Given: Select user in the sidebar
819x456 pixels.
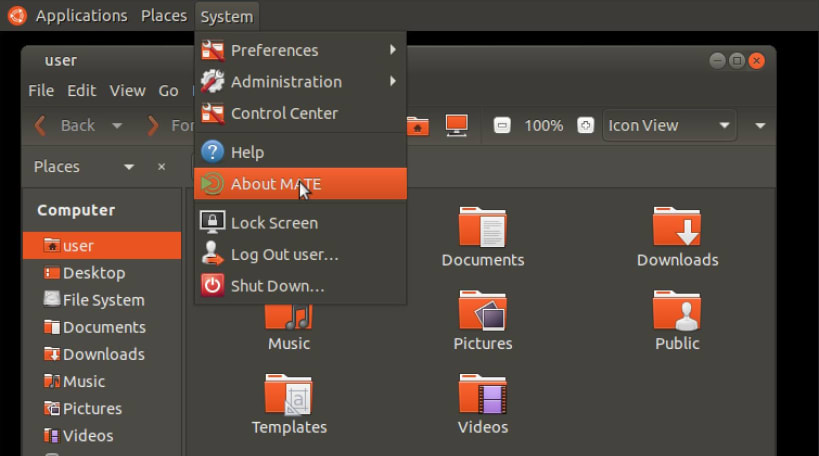Looking at the screenshot, I should [102, 245].
